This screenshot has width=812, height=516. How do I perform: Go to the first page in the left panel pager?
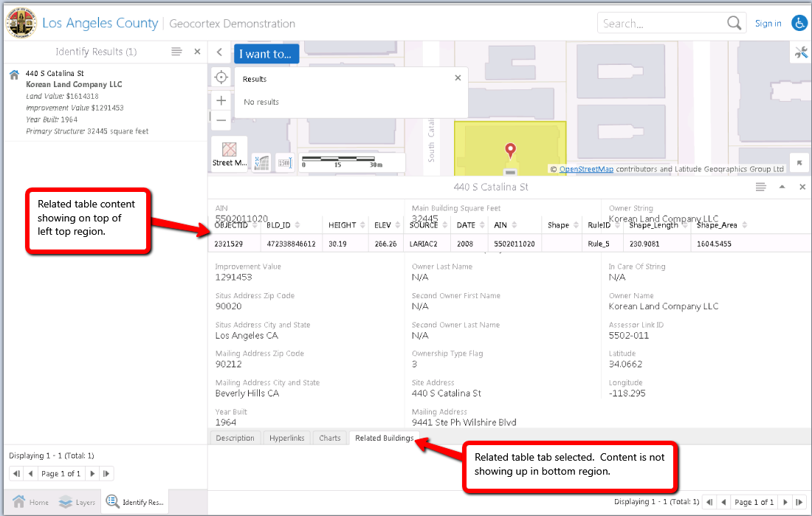pos(16,473)
